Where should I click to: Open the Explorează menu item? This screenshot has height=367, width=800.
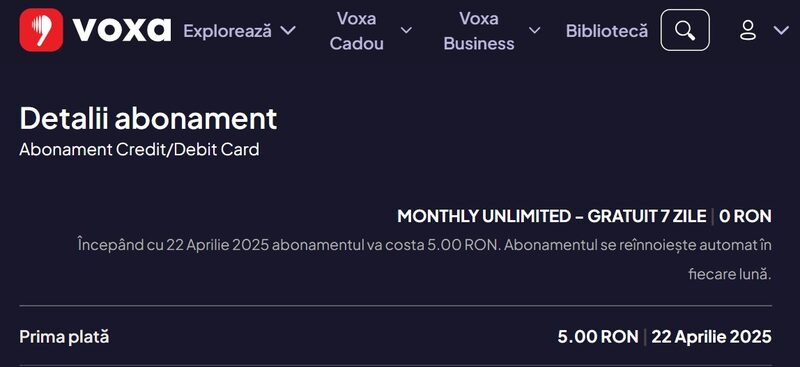coord(228,31)
